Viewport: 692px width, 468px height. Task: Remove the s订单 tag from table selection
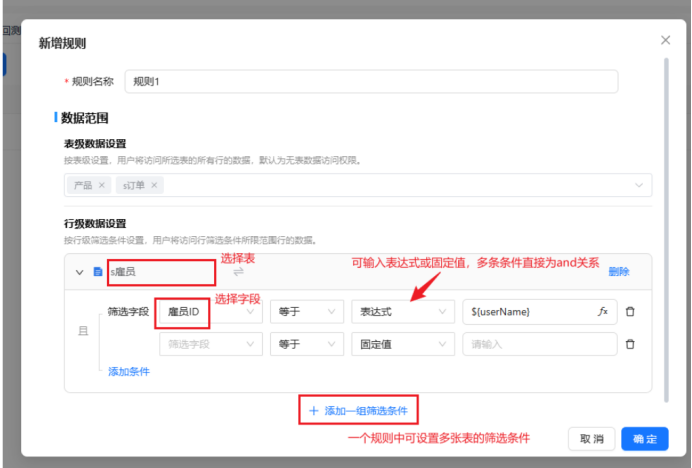point(154,186)
